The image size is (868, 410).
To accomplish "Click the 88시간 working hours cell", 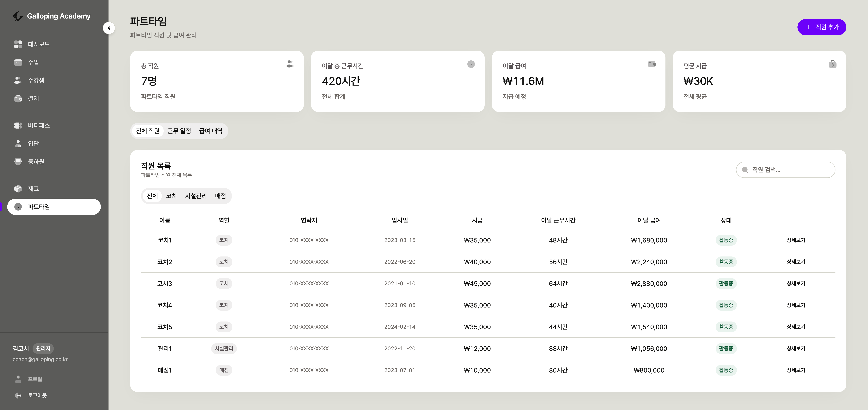I will [558, 348].
